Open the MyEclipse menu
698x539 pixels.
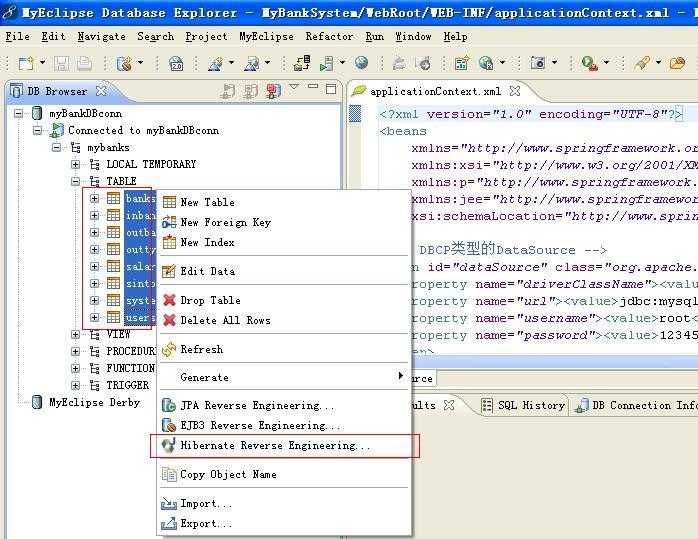266,36
